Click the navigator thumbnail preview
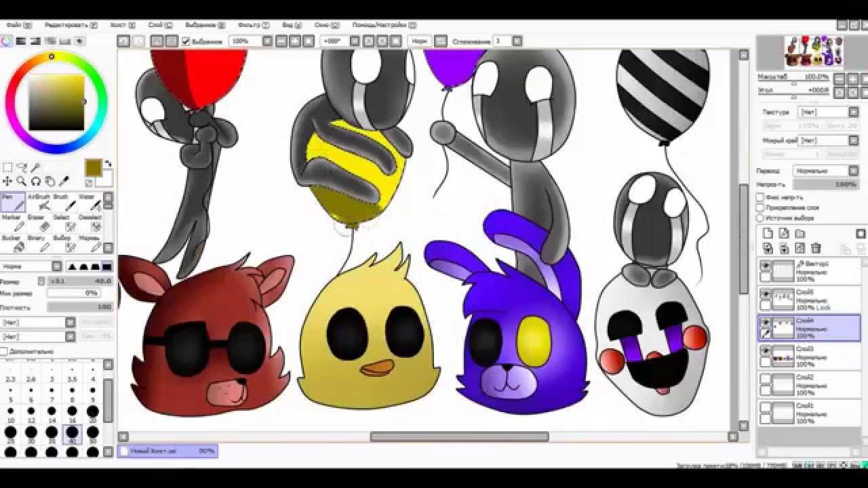The width and height of the screenshot is (868, 488). (813, 52)
